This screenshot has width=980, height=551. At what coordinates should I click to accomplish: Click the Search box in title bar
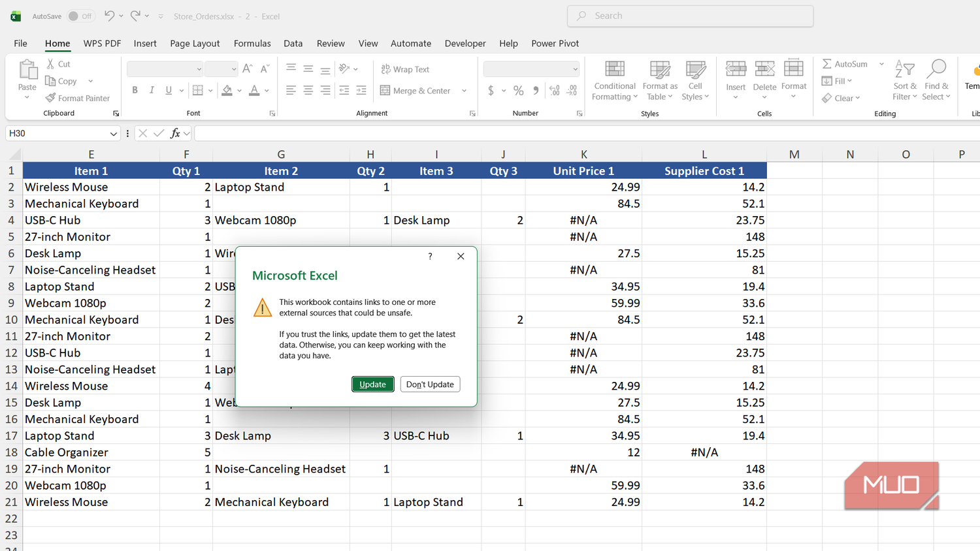(x=691, y=16)
